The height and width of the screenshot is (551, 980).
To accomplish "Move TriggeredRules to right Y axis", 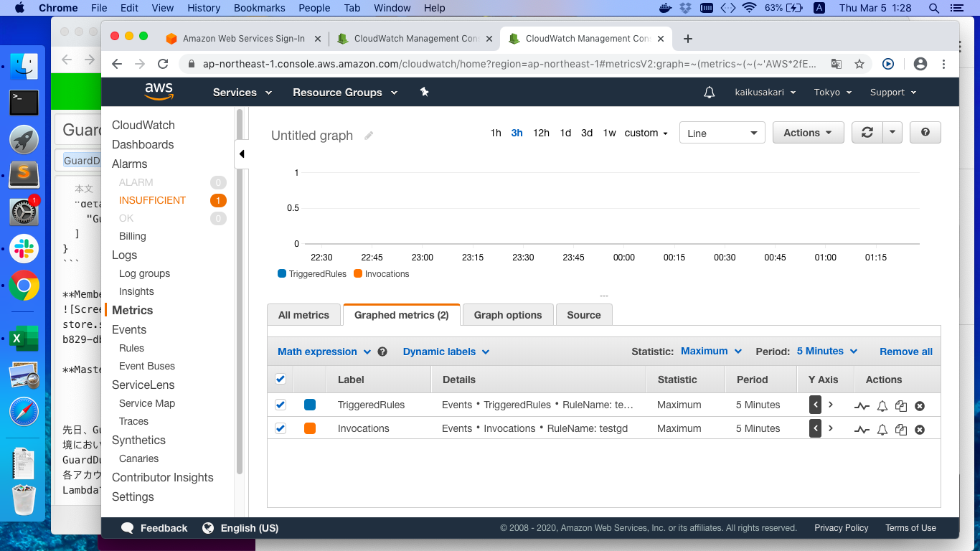I will [x=831, y=405].
